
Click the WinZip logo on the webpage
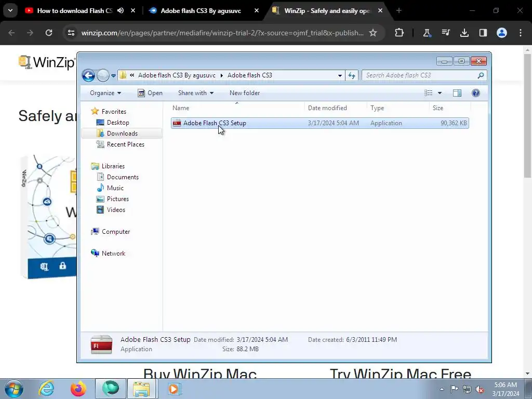point(47,62)
